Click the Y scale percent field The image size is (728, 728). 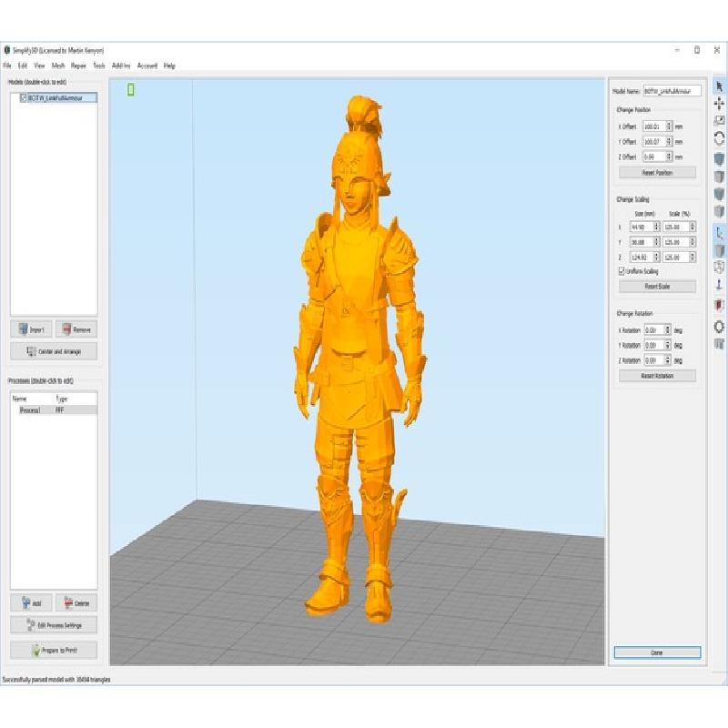click(x=676, y=242)
